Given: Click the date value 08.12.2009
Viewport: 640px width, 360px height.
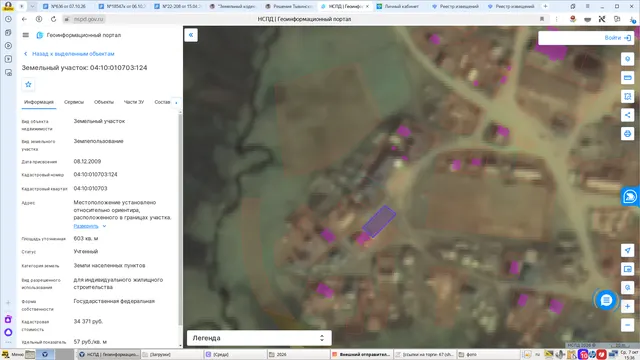Looking at the screenshot, I should tap(87, 162).
